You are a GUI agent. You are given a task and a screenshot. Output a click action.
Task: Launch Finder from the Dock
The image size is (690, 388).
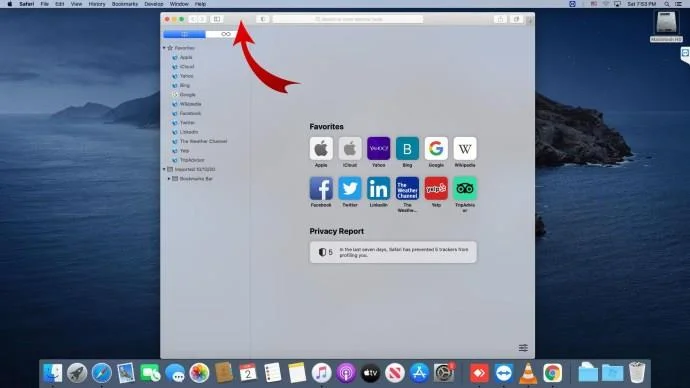click(x=53, y=373)
